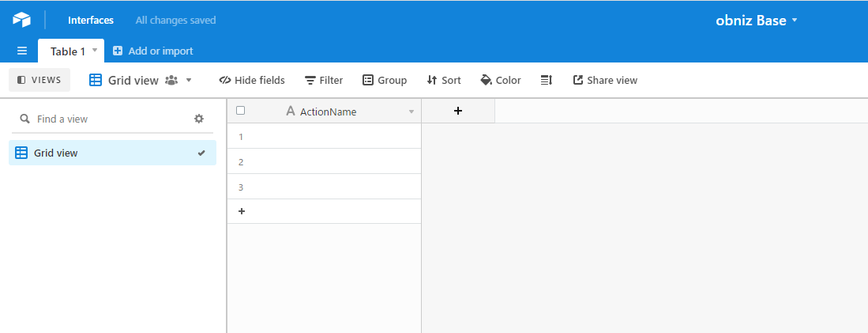This screenshot has width=868, height=333.
Task: Toggle the VIEWS sidebar button
Action: click(x=39, y=80)
